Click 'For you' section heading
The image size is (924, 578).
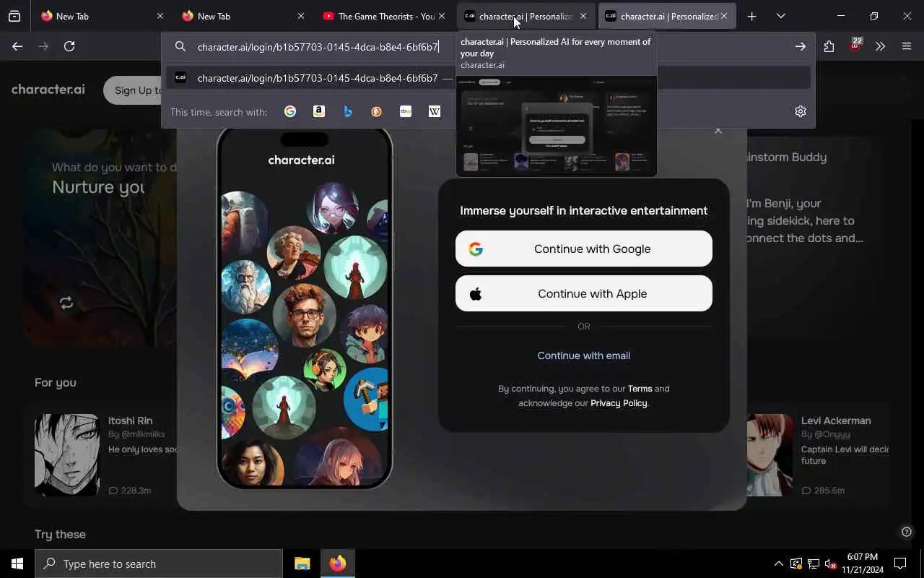[x=55, y=382]
